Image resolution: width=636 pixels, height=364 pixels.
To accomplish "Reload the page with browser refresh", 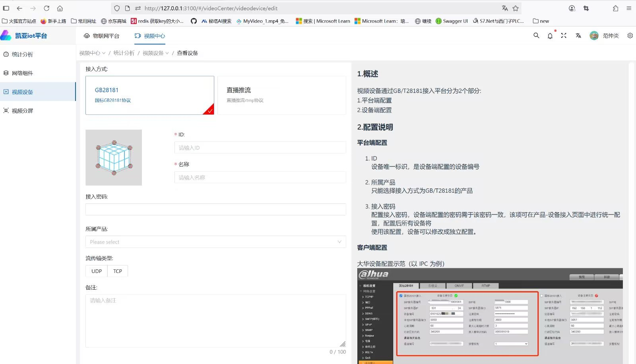I will coord(47,8).
